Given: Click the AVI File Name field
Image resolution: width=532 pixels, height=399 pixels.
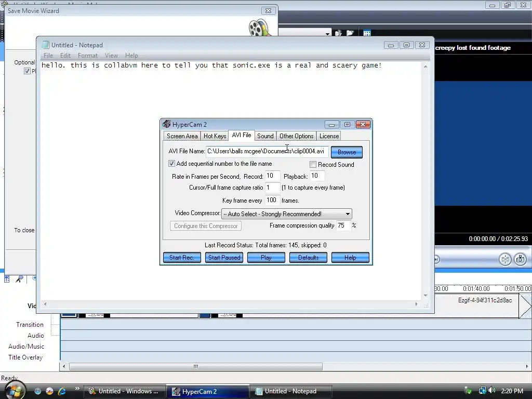Looking at the screenshot, I should pyautogui.click(x=267, y=151).
